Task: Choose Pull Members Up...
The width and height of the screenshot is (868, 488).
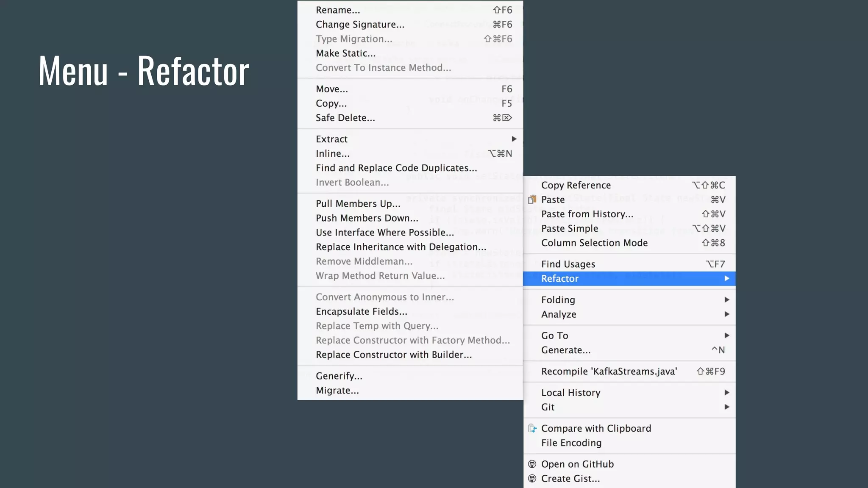Action: [410, 204]
